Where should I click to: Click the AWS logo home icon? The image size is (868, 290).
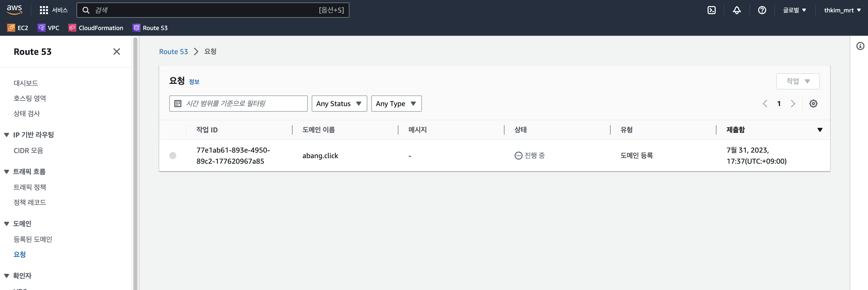click(14, 10)
